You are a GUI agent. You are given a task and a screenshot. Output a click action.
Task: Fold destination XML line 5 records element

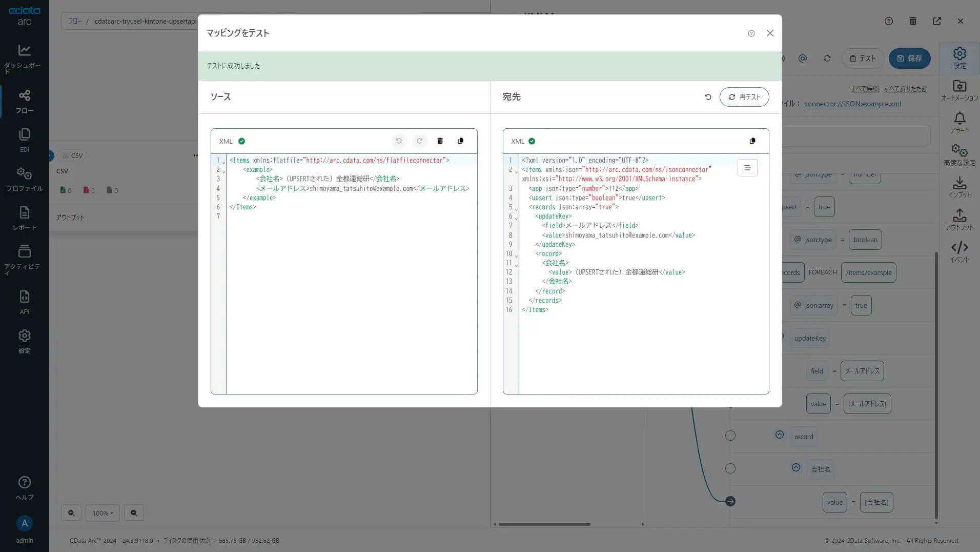(516, 209)
